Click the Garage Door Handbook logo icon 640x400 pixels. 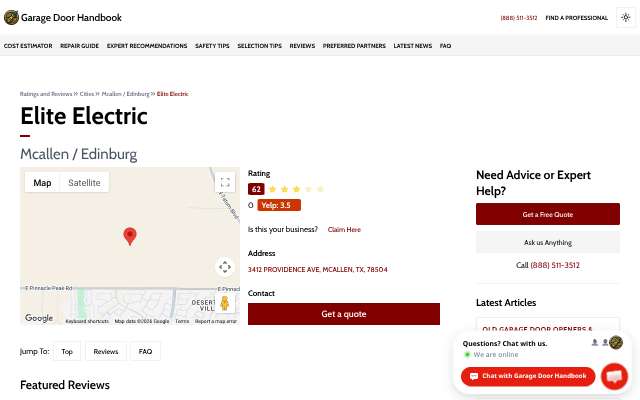[x=11, y=18]
